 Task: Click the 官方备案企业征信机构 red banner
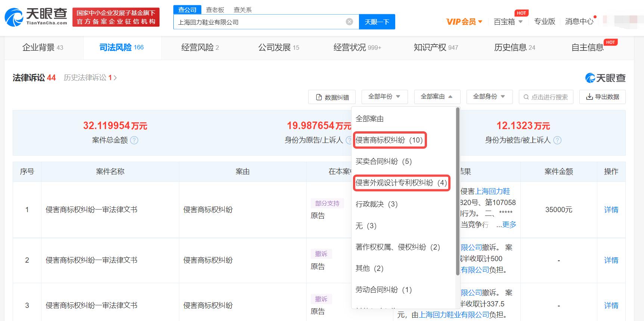[x=116, y=17]
